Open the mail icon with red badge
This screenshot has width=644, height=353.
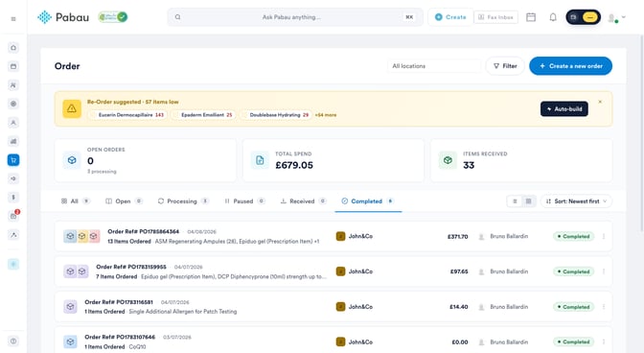pyautogui.click(x=13, y=216)
